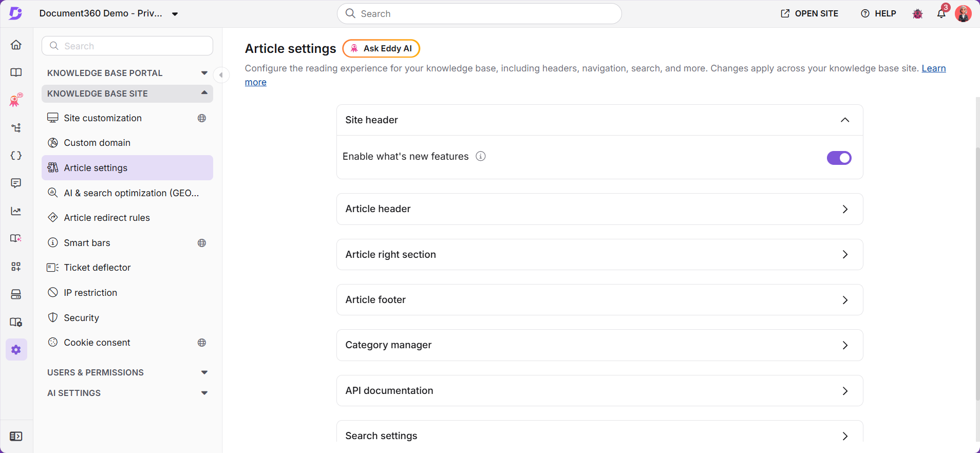Expand the Knowledge Base Portal section

click(127, 73)
